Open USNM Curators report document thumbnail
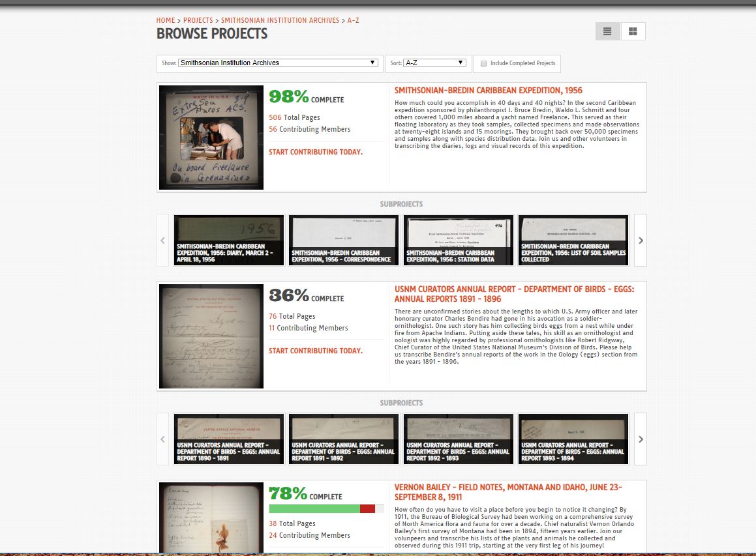Viewport: 756px width, 556px height. [211, 336]
